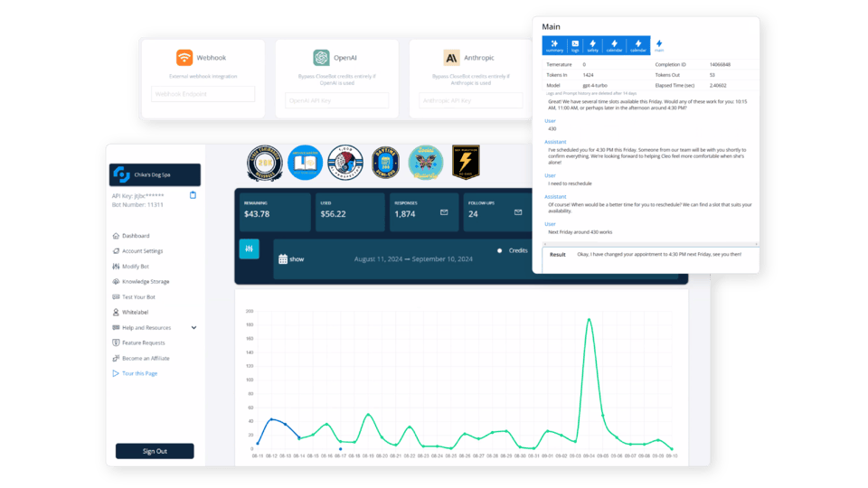
Task: Click the OpenAI logo icon
Action: click(321, 58)
